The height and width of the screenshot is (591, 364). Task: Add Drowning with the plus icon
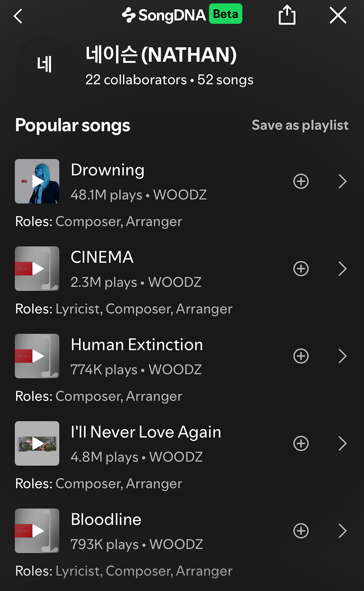tap(301, 181)
